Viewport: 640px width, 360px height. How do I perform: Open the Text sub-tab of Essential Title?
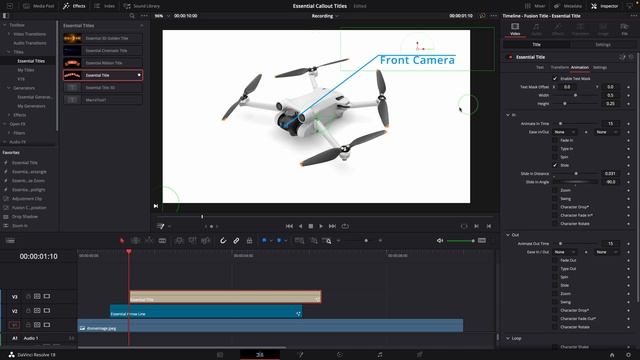[540, 67]
